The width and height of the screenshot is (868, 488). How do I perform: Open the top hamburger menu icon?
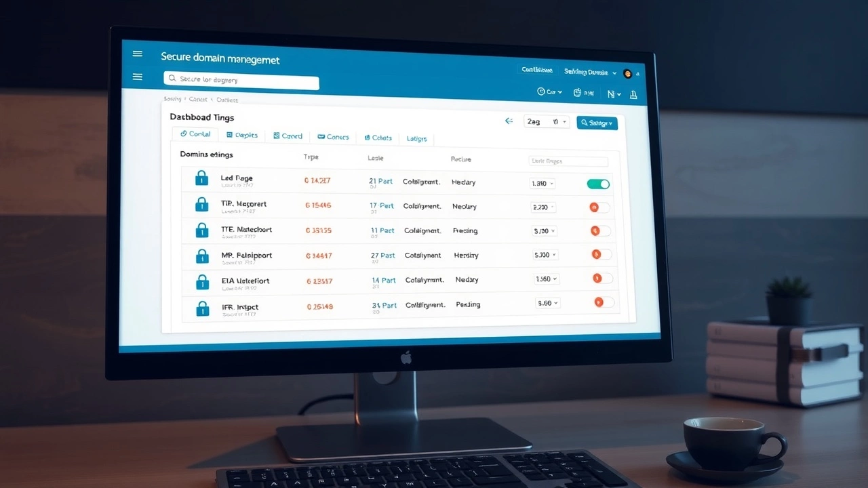(138, 54)
